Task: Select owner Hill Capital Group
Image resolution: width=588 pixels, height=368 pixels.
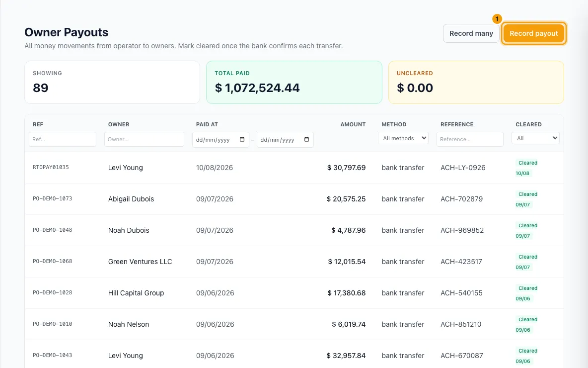Action: pyautogui.click(x=136, y=293)
